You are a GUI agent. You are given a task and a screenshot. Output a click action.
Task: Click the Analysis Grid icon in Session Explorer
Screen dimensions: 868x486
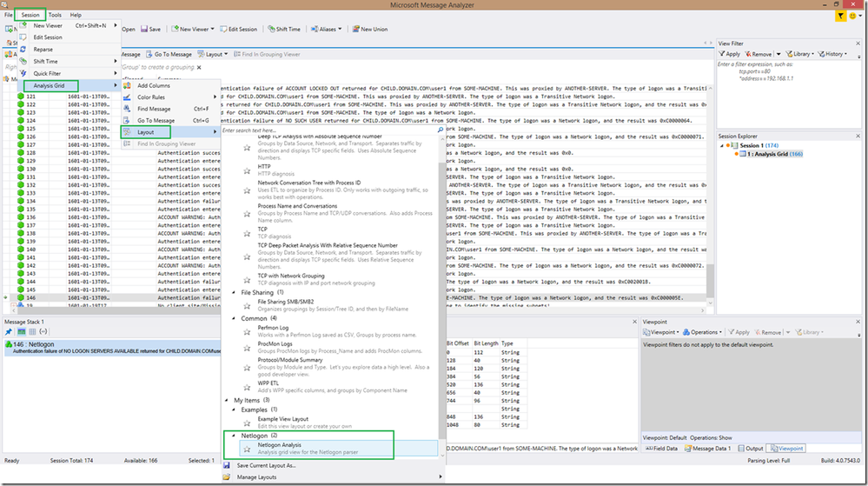tap(743, 154)
